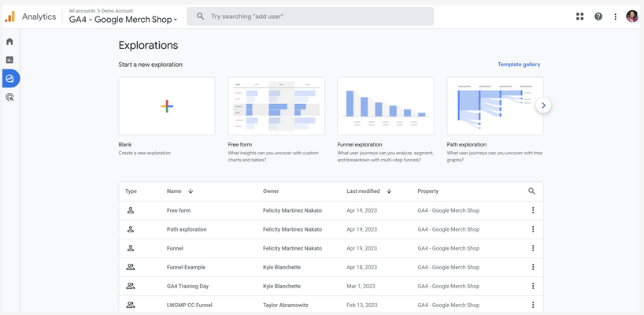Click the person icon in Path exploration row
The image size is (644, 315).
[x=131, y=229]
